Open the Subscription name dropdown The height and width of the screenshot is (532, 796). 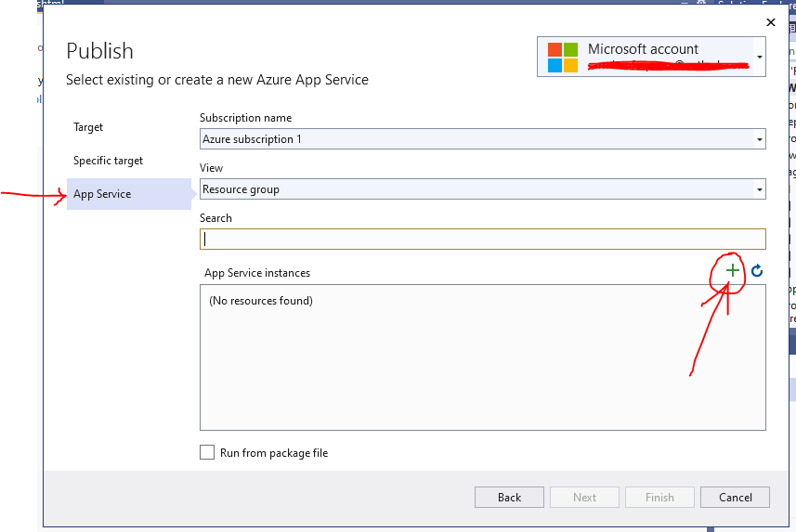click(482, 139)
